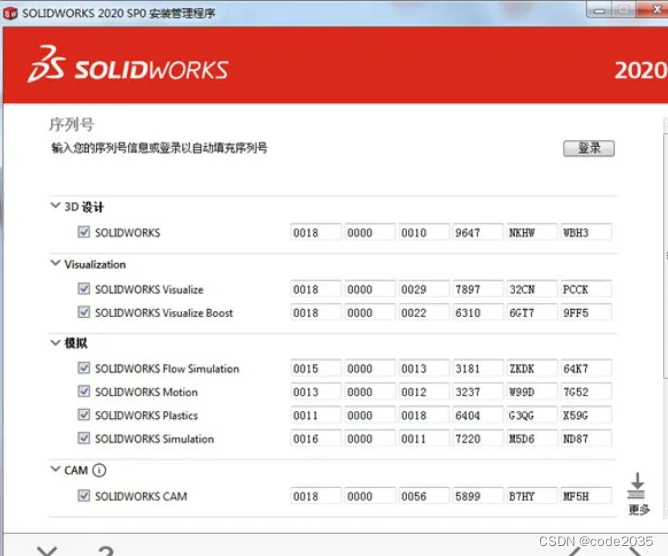
Task: Click Visualize serial field 7897
Action: click(x=478, y=289)
